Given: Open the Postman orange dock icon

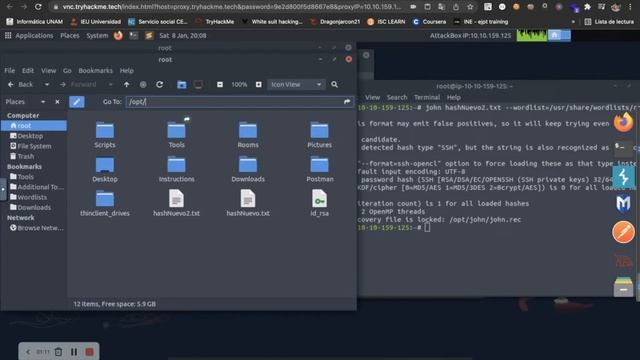Looking at the screenshot, I should (623, 232).
